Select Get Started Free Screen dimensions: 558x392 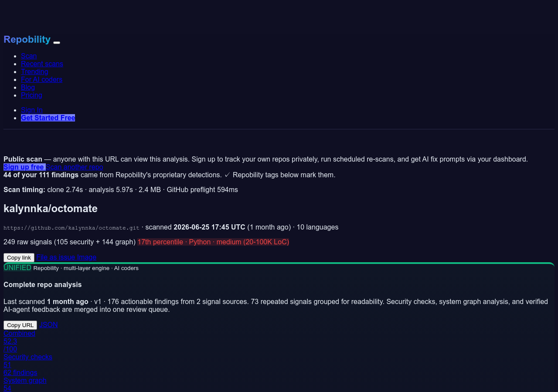pyautogui.click(x=48, y=118)
